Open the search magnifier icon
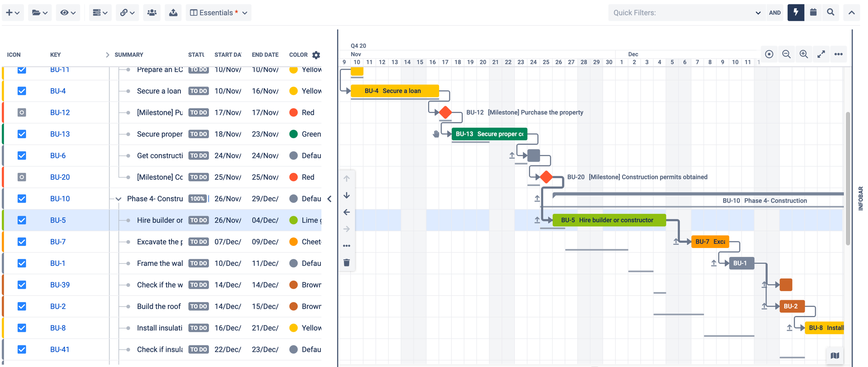This screenshot has height=367, width=868. [x=830, y=13]
